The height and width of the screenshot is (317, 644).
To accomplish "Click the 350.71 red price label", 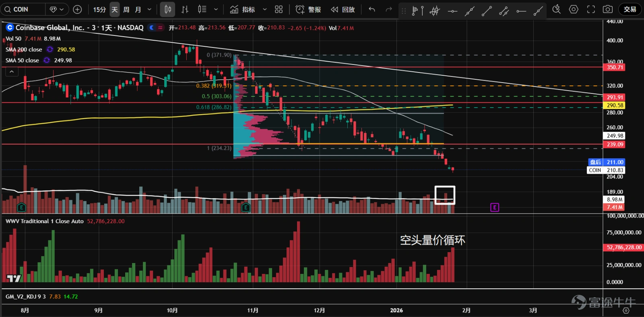I will click(615, 67).
